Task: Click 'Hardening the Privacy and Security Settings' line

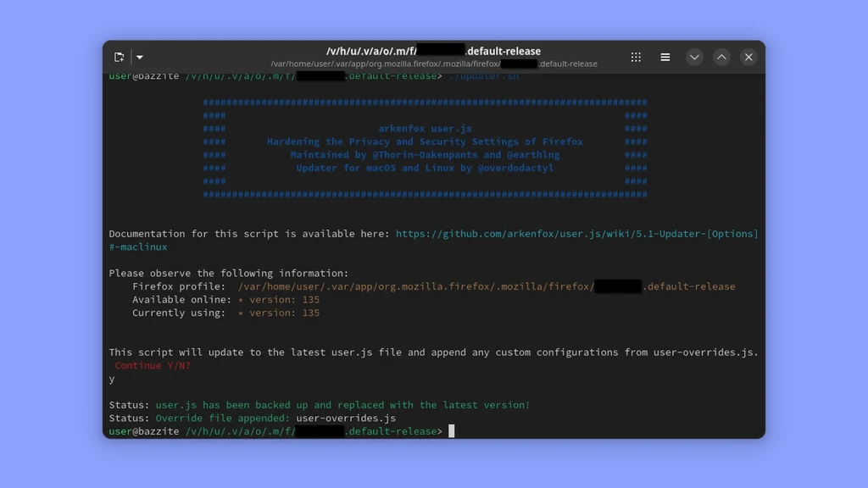Action: click(x=425, y=141)
